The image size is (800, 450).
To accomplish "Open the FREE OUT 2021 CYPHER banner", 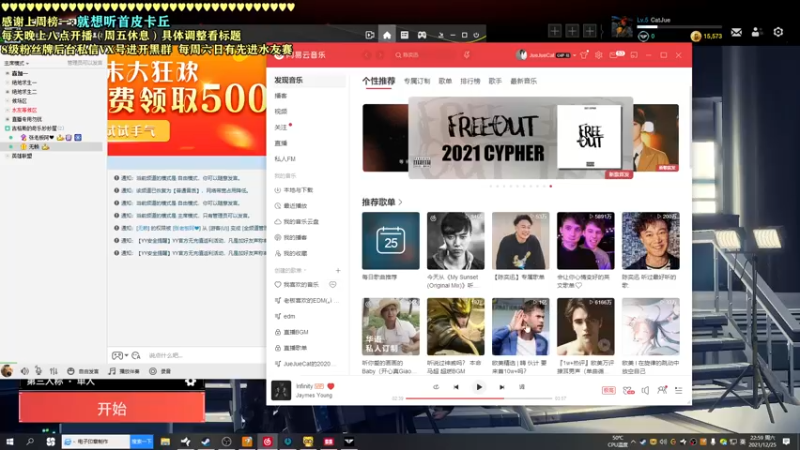I will (x=520, y=138).
